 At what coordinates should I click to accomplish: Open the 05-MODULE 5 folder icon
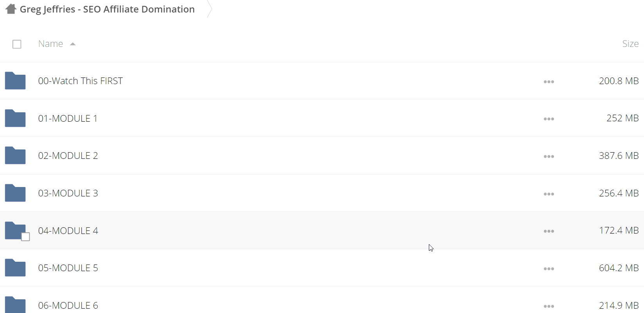(x=15, y=268)
